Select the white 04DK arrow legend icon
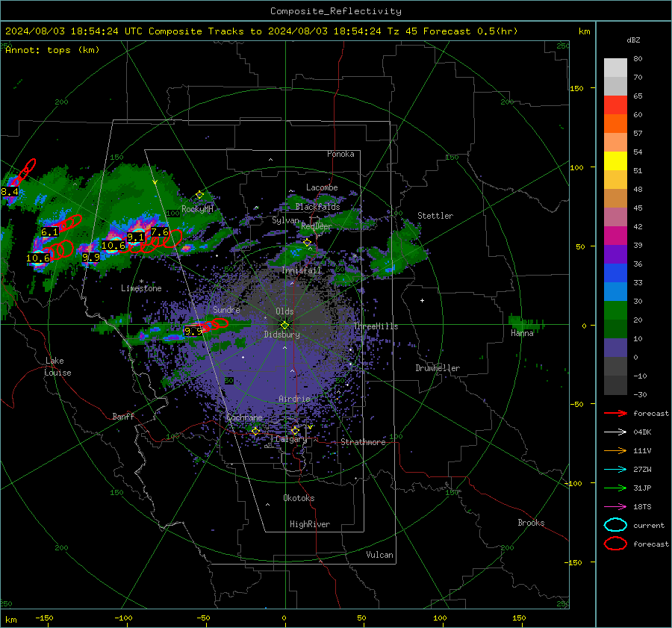The image size is (672, 628). pos(615,432)
